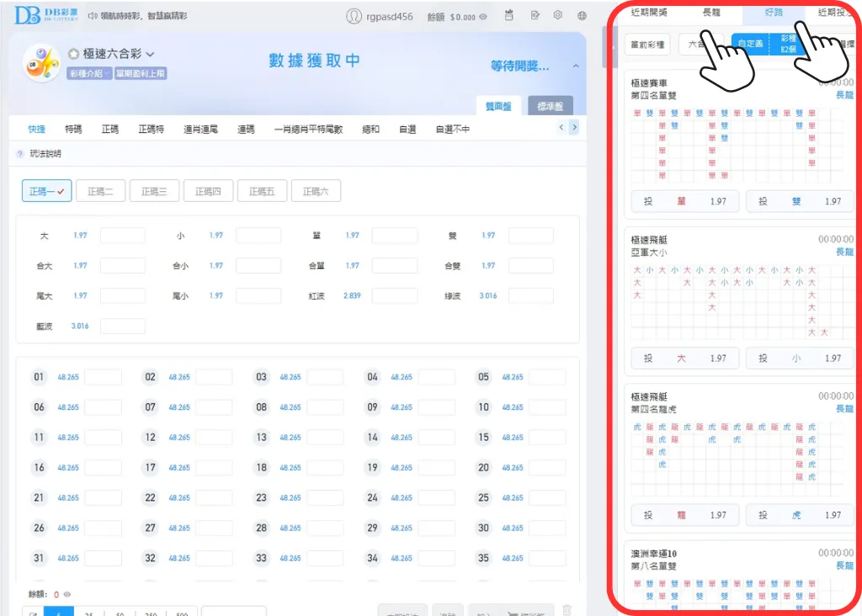Click the 投 單 1.97 bet button
Screen dimensions: 862x616
pyautogui.click(x=684, y=201)
